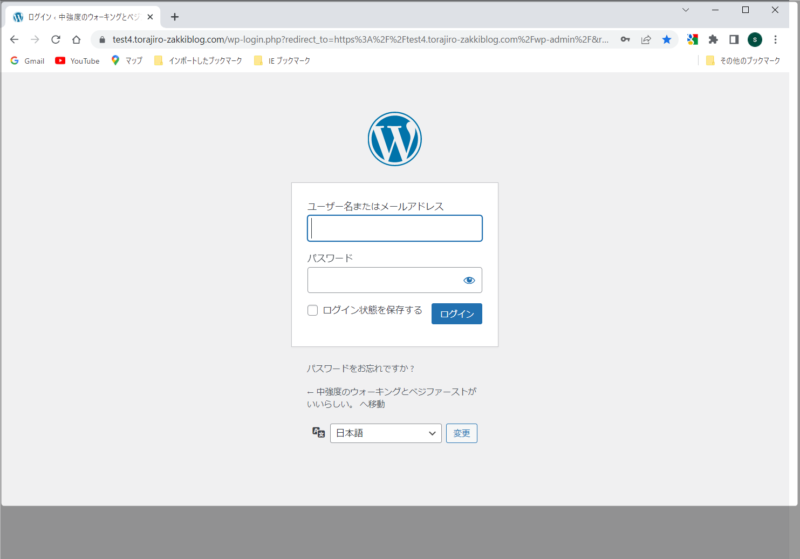800x559 pixels.
Task: Focus the ユーザー名またはメールアドレス field
Action: pos(394,228)
